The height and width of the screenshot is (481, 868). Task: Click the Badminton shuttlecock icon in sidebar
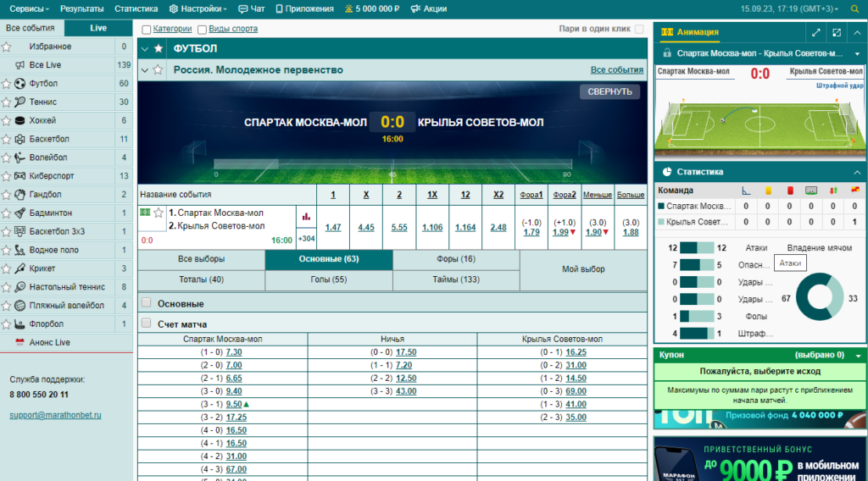tap(20, 213)
